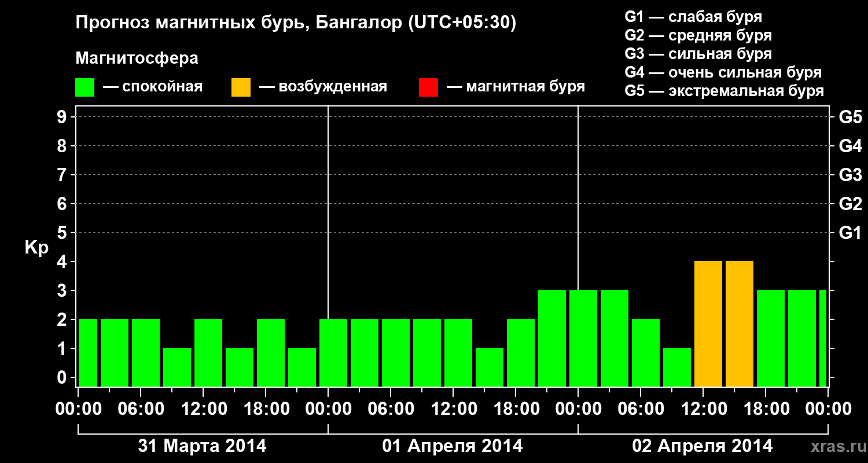Viewport: 868px width, 463px height.
Task: Click the red 'магнитная буря' legend swatch
Action: click(x=428, y=87)
